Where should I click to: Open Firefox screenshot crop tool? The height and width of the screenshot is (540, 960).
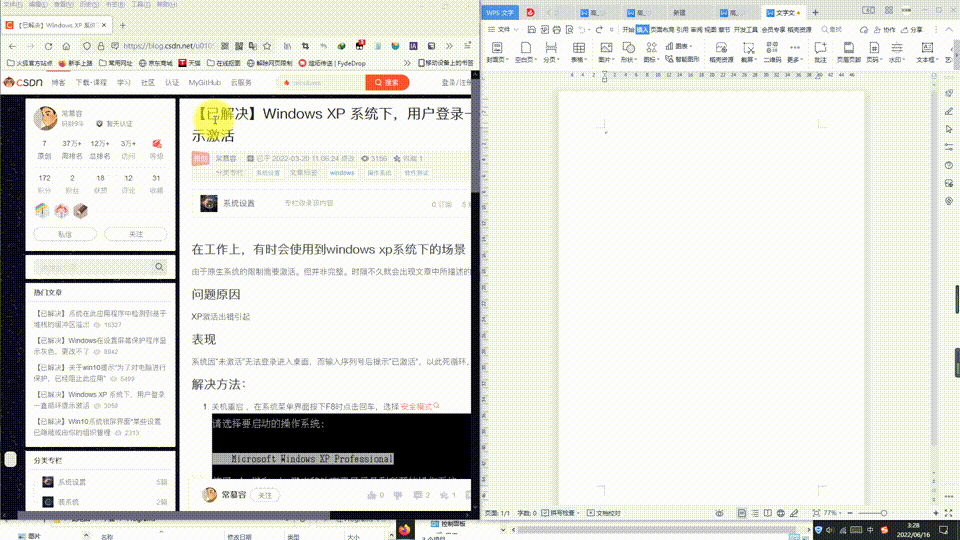pyautogui.click(x=305, y=46)
